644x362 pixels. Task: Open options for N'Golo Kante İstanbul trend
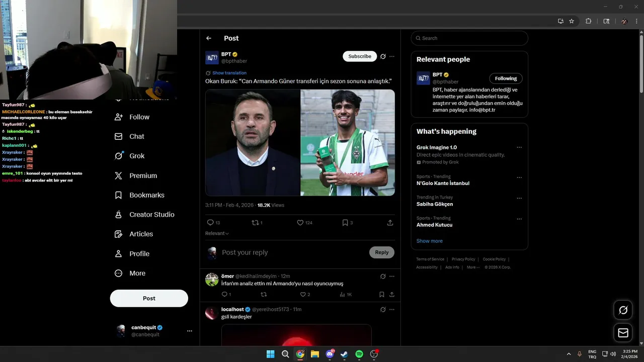pyautogui.click(x=519, y=177)
